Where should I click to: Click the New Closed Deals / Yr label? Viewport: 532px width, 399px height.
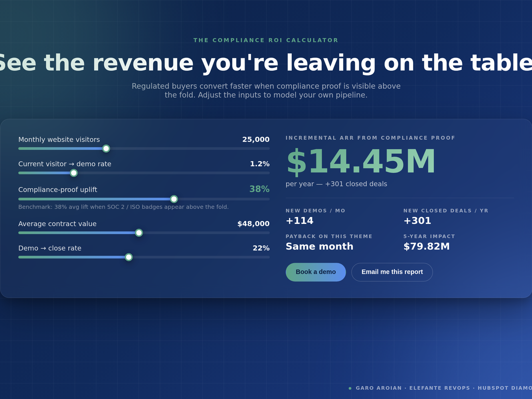point(446,211)
